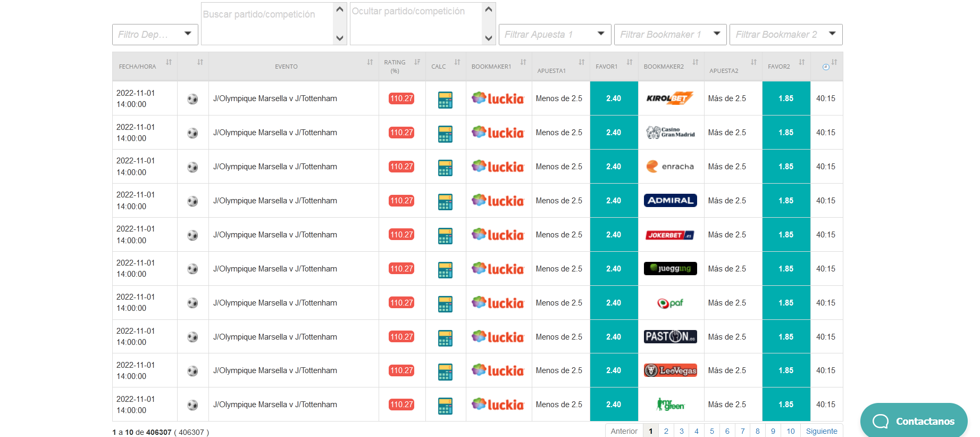Viewport: 980px width, 437px height.
Task: Sort table by Favor2 column
Action: 786,66
